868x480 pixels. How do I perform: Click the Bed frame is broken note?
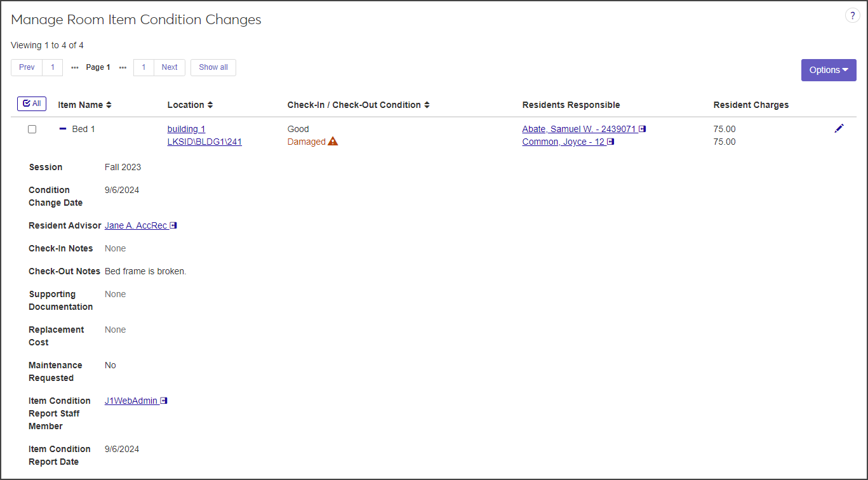click(145, 271)
